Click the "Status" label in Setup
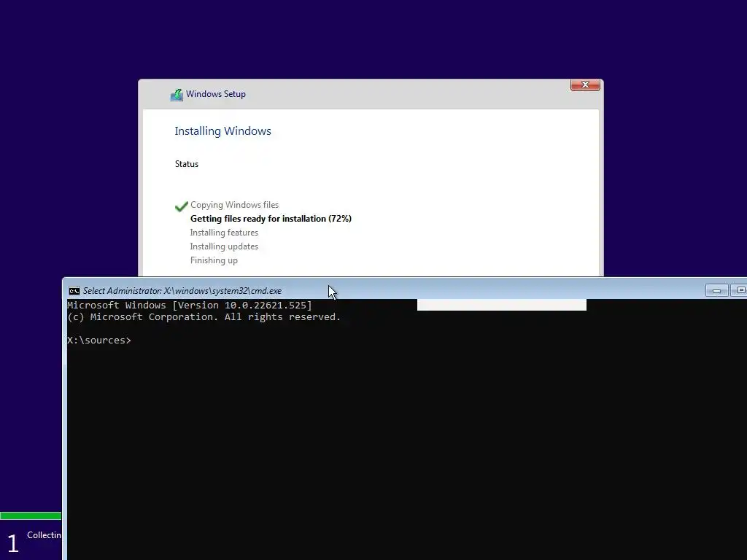The width and height of the screenshot is (747, 560). 186,164
